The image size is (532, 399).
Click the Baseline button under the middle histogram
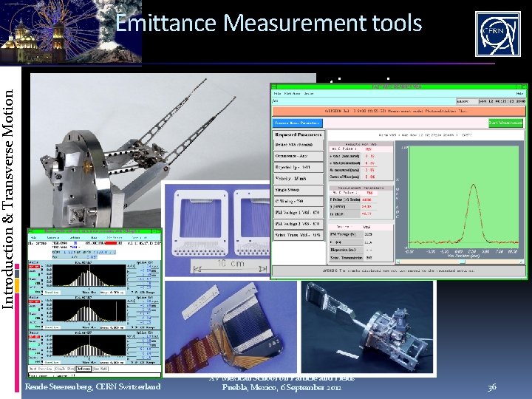52,327
